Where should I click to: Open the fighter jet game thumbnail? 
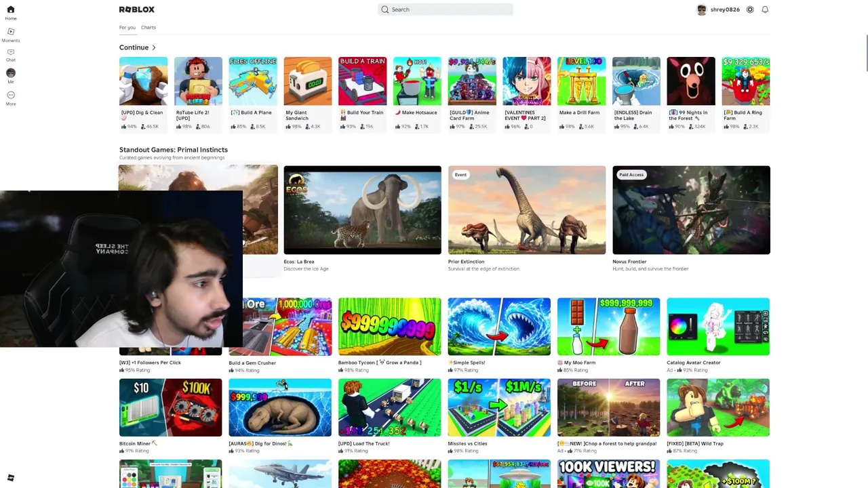point(280,474)
